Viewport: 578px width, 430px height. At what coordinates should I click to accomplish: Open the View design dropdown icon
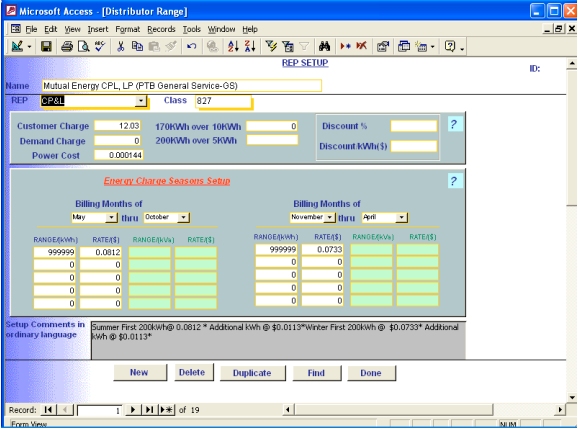pyautogui.click(x=17, y=46)
